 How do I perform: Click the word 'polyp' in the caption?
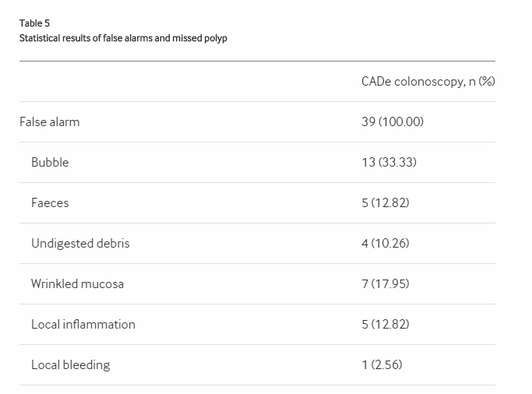click(214, 38)
